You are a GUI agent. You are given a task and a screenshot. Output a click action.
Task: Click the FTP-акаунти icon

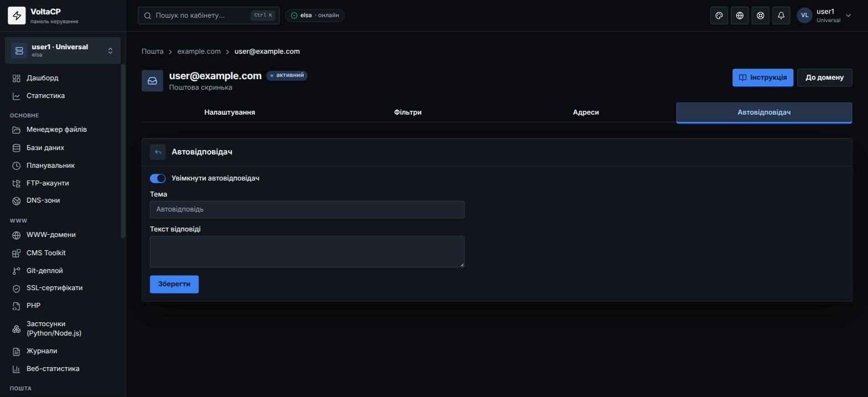[17, 184]
